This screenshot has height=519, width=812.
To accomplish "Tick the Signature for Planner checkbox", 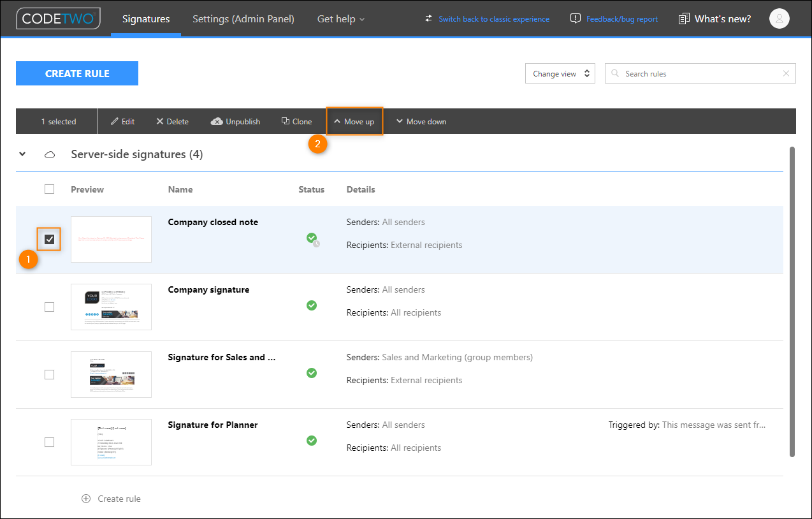I will point(50,442).
